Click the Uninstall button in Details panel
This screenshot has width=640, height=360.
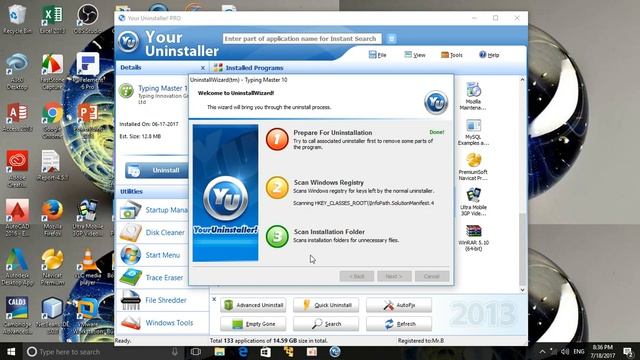point(157,170)
